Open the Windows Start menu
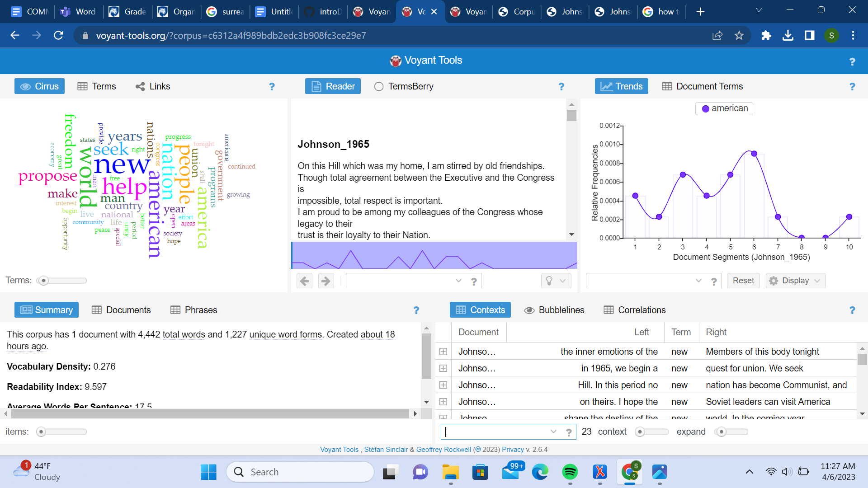Image resolution: width=868 pixels, height=488 pixels. point(208,472)
